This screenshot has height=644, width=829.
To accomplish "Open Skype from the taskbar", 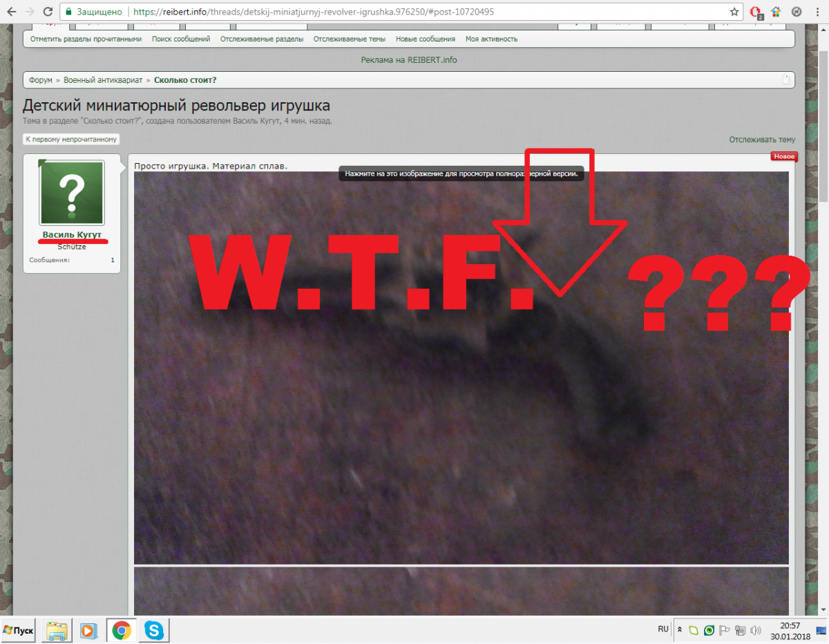I will 154,630.
